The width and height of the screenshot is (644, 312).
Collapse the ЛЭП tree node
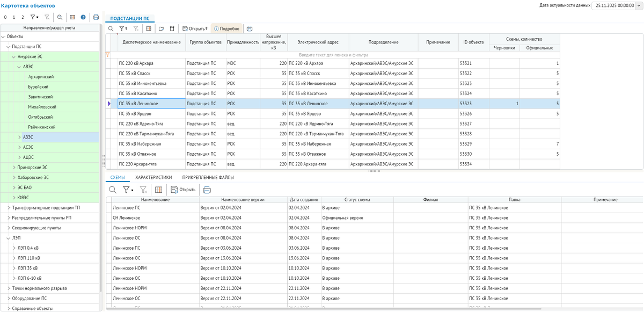9,238
